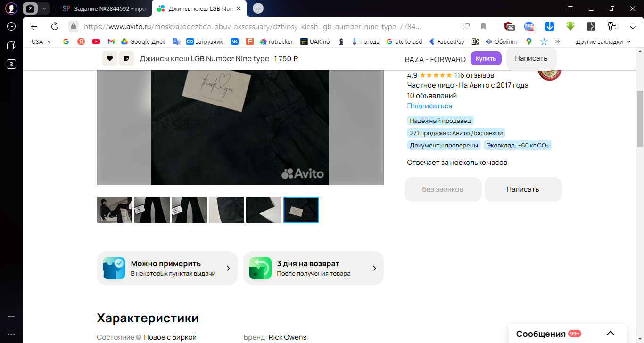Click the Без звонков button
644x343 pixels.
[443, 189]
